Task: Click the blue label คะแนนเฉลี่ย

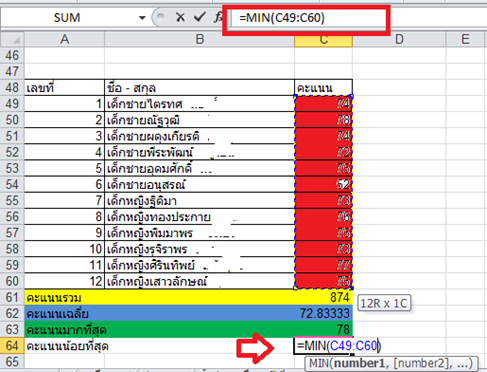Action: pos(57,314)
